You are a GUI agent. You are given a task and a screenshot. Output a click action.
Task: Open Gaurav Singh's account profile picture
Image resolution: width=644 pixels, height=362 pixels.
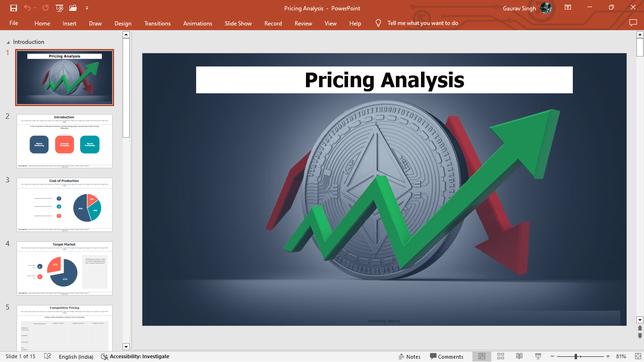[x=546, y=8]
